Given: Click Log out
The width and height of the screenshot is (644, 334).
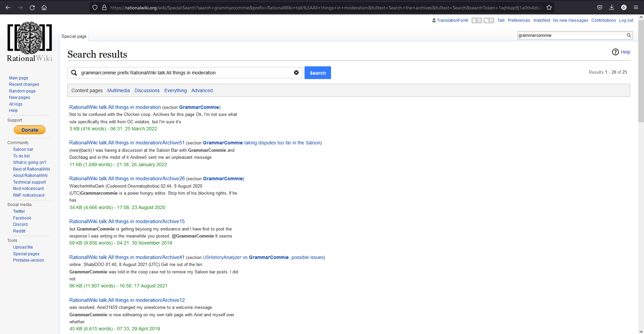Looking at the screenshot, I should click(626, 20).
